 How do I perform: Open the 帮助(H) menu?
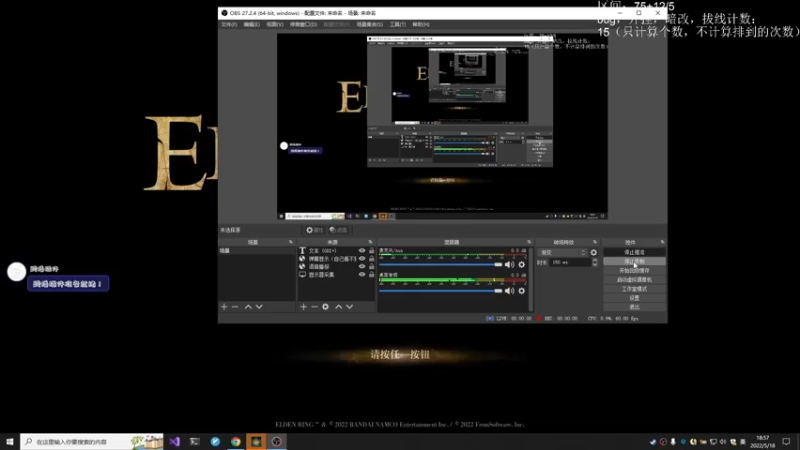click(421, 24)
